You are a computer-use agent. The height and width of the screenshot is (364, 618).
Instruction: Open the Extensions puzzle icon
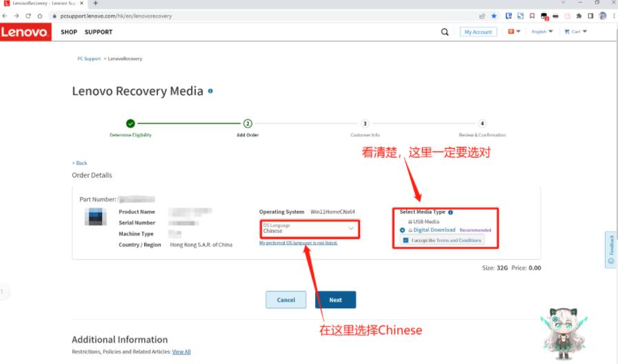pos(579,16)
